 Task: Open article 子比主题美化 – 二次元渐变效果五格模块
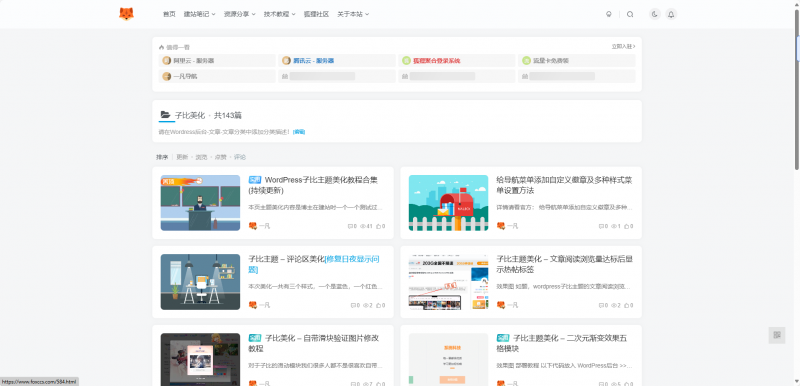coord(562,343)
